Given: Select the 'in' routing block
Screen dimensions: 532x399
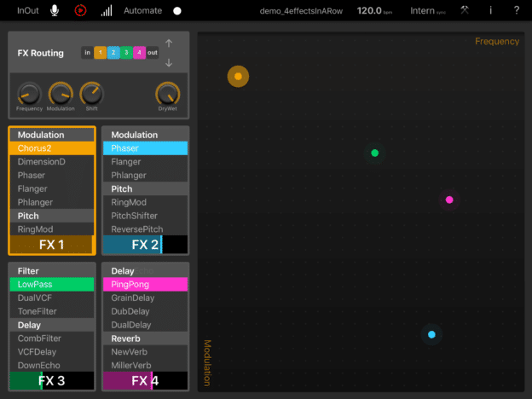Looking at the screenshot, I should tap(87, 53).
